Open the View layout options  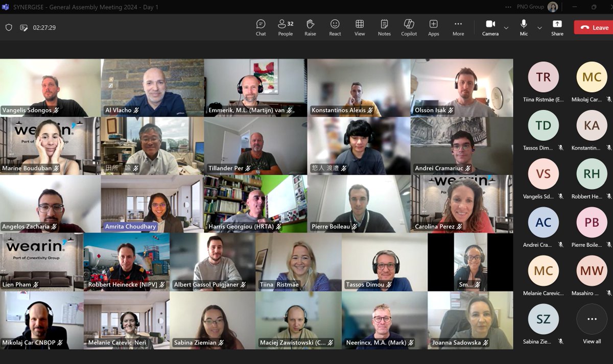point(360,27)
